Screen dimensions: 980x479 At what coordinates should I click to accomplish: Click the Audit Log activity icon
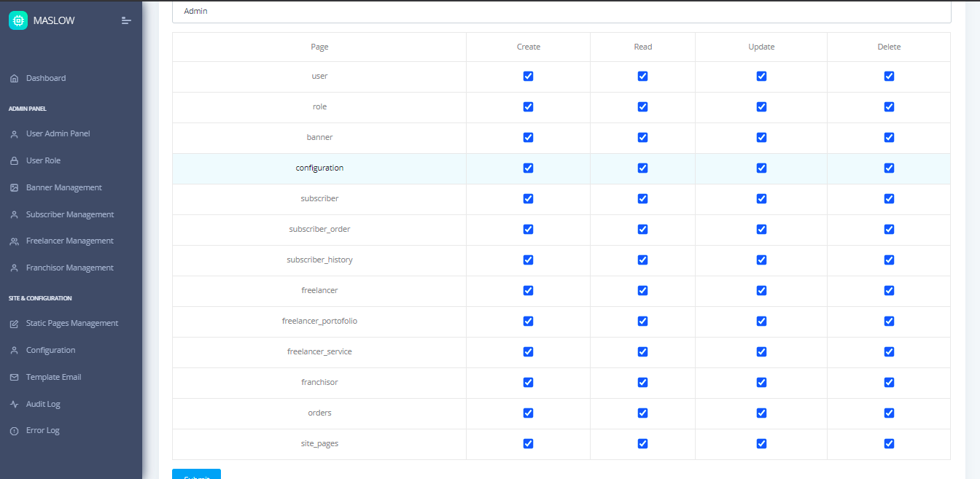pyautogui.click(x=14, y=405)
